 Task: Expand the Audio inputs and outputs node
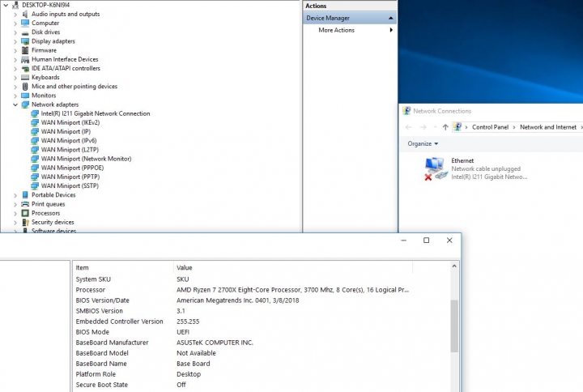point(15,14)
